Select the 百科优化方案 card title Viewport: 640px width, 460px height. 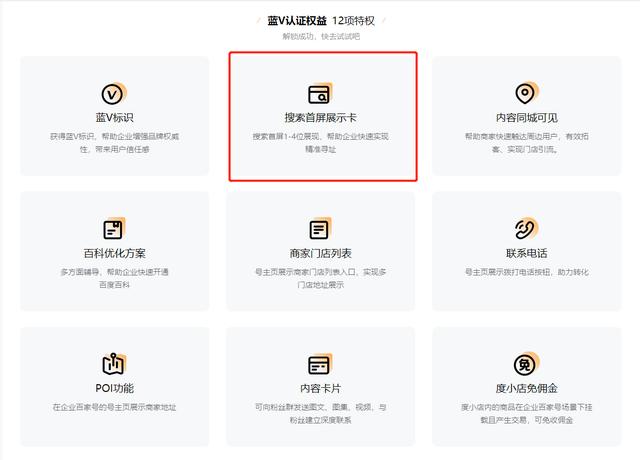pos(114,253)
